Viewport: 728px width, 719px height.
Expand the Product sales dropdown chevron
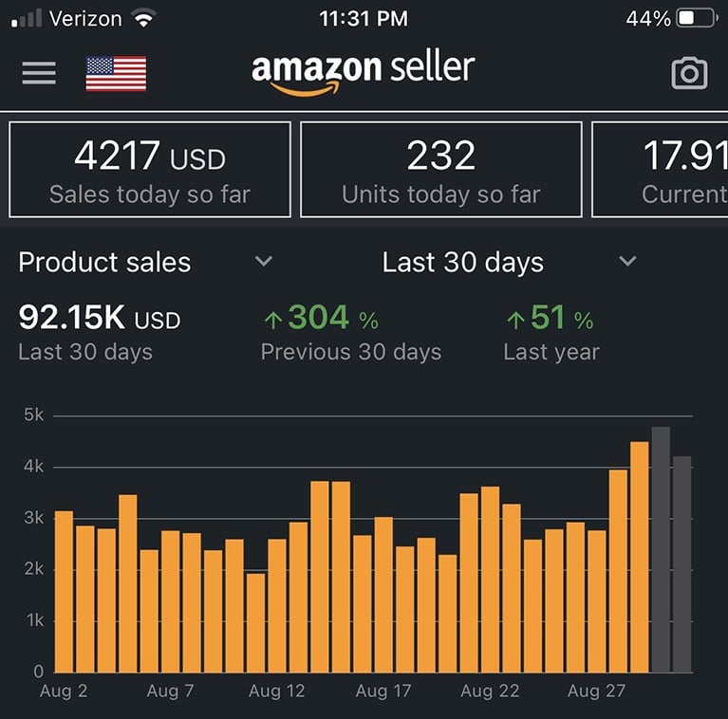tap(264, 262)
